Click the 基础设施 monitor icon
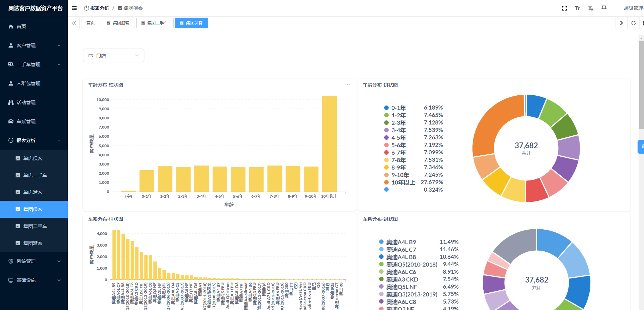The image size is (644, 310). pyautogui.click(x=11, y=280)
